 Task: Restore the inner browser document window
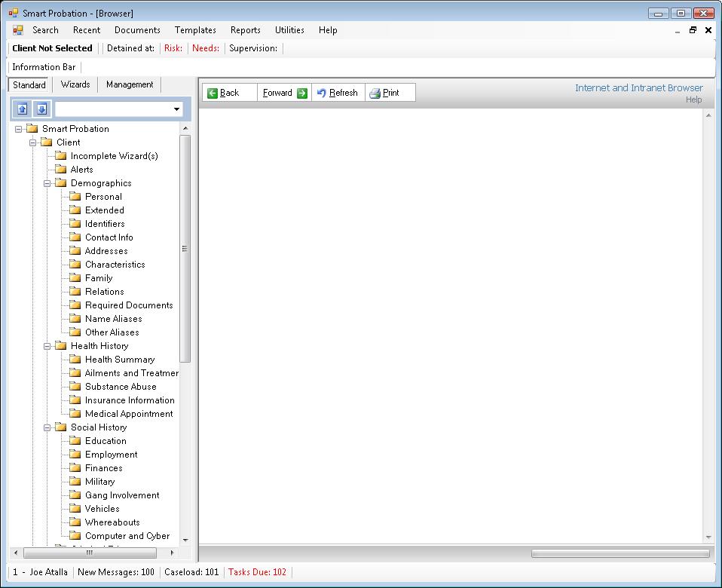(693, 30)
